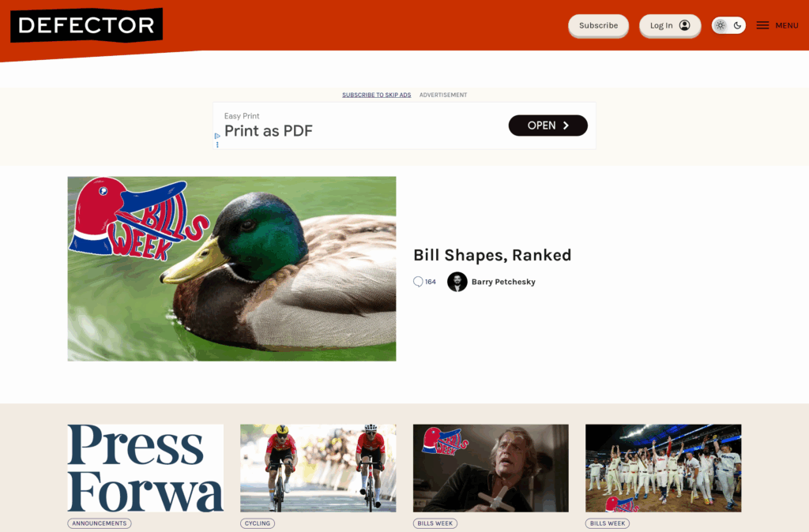Click the AdChoices triangle icon
Image resolution: width=809 pixels, height=532 pixels.
[217, 136]
